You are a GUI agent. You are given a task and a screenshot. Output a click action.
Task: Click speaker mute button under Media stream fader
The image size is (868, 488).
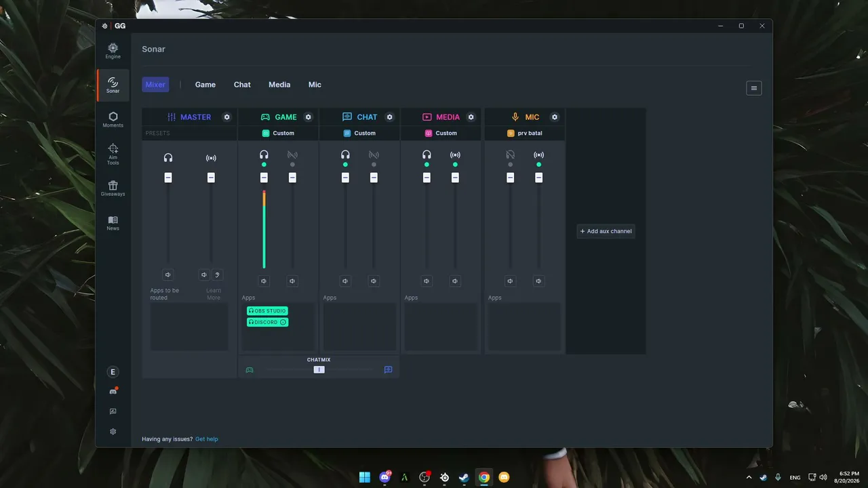455,281
